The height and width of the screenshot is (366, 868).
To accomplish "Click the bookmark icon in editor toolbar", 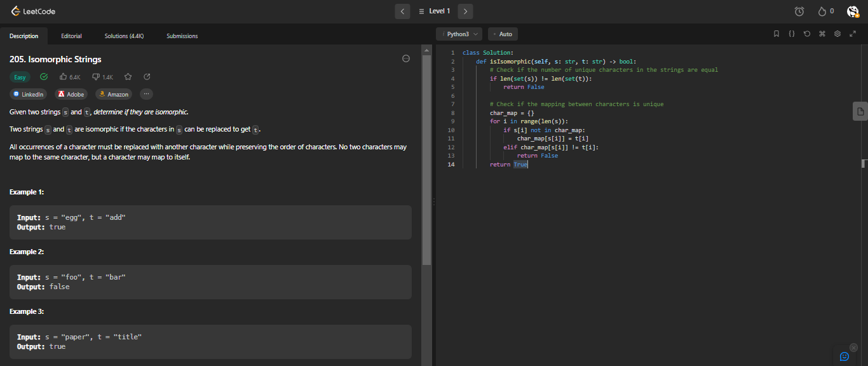I will tap(776, 34).
